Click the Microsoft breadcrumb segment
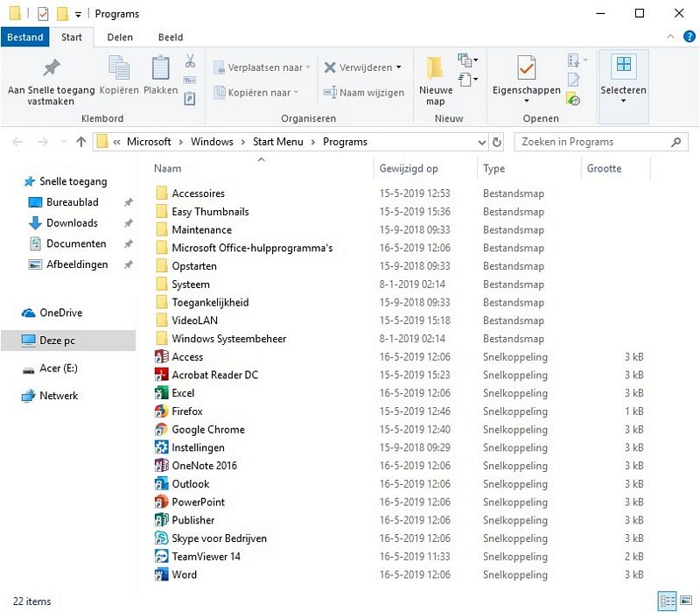The image size is (700, 612). [149, 142]
